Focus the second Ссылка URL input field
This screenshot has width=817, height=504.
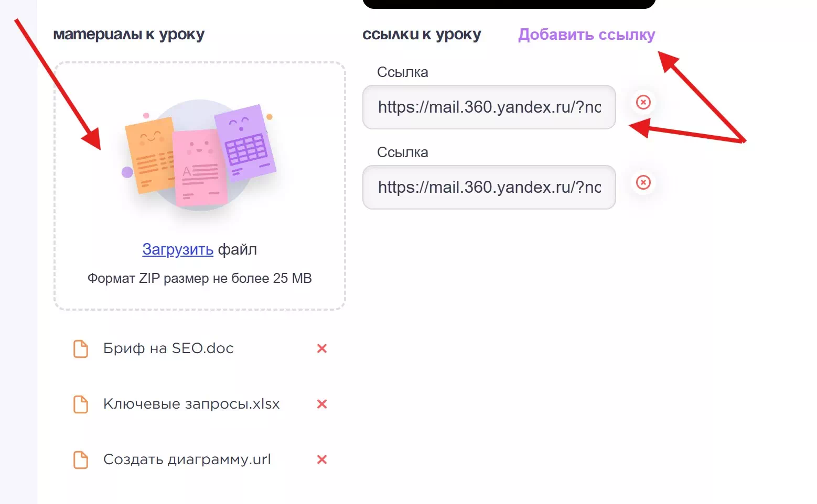489,187
